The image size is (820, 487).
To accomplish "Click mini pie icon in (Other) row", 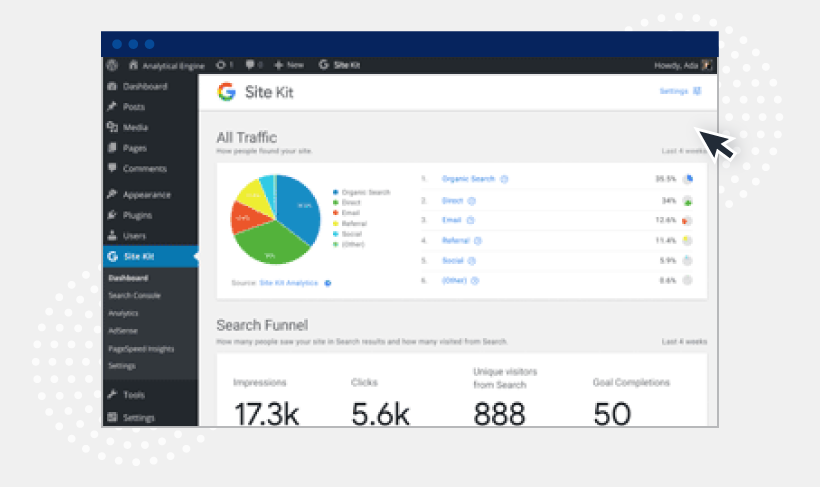I will pyautogui.click(x=688, y=280).
